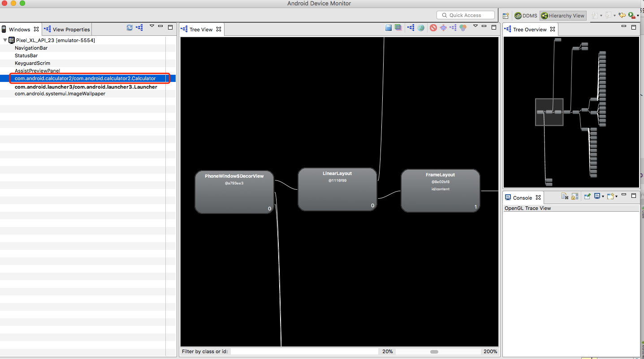The height and width of the screenshot is (359, 644).
Task: Select the KeyguardScrim window entry
Action: point(32,63)
